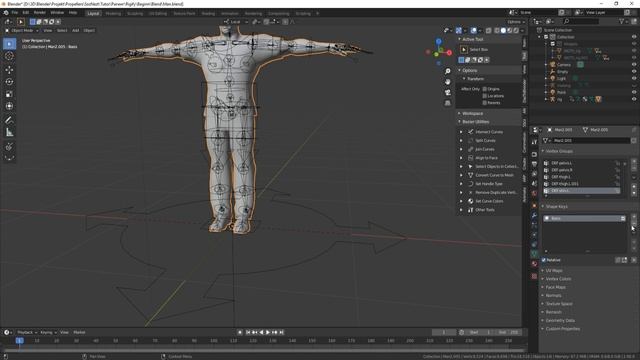The image size is (640, 360).
Task: Click the current frame marker in timeline
Action: tap(19, 340)
